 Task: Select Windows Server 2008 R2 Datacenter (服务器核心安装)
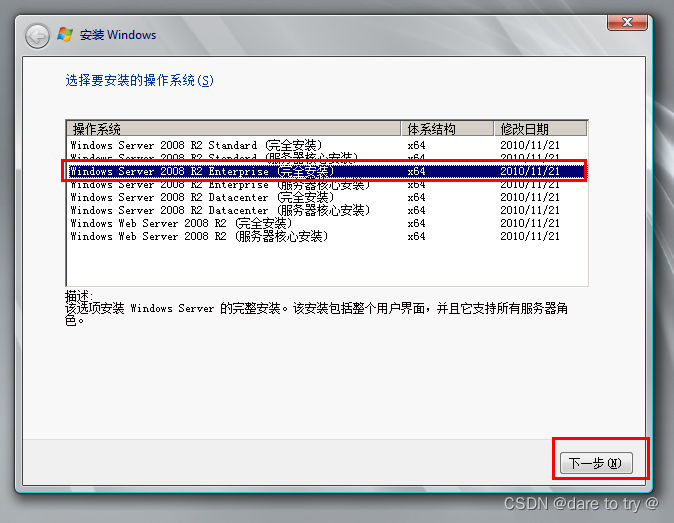pyautogui.click(x=327, y=210)
